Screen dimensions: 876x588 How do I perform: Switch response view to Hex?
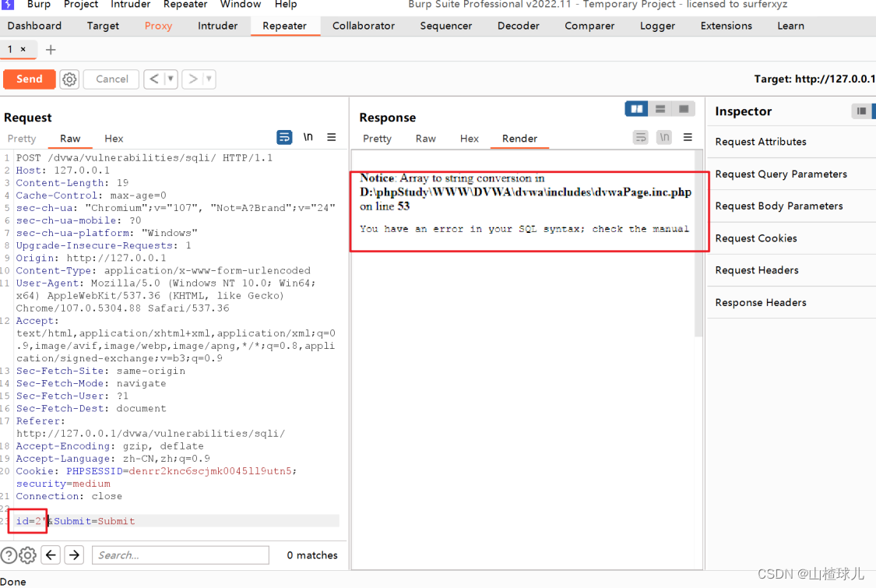pyautogui.click(x=470, y=139)
